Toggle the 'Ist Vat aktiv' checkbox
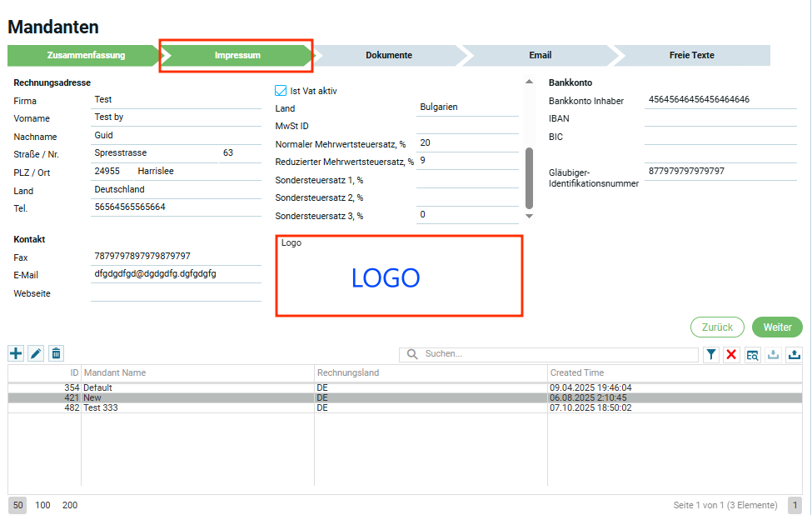The height and width of the screenshot is (515, 812). point(281,91)
